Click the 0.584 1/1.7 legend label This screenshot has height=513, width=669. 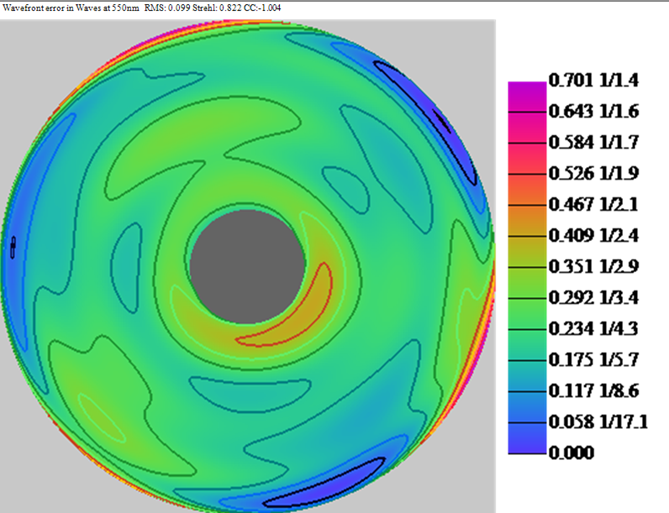pos(593,143)
